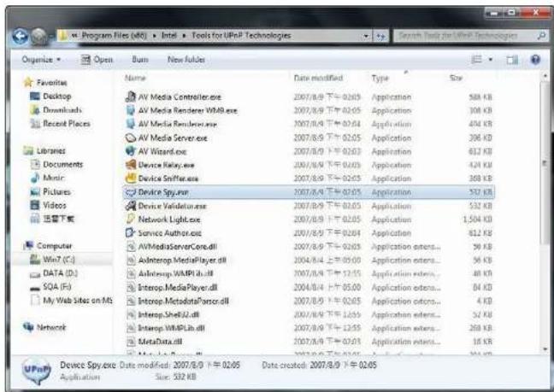Viewport: 554px width, 392px height.
Task: Select Interop.Shell32.dll file name
Action: (168, 315)
